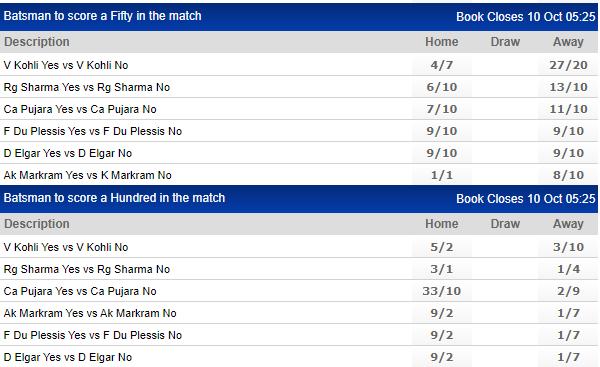The image size is (600, 367).
Task: Select 4/7 Home odds for V Kohli Fifty
Action: 442,65
